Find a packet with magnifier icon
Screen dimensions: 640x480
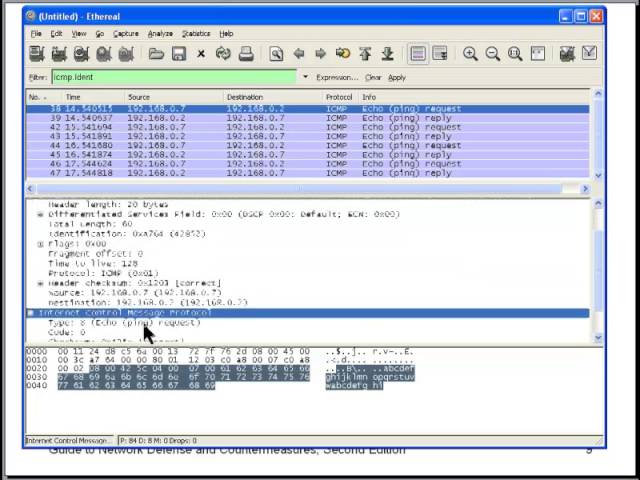pyautogui.click(x=276, y=54)
